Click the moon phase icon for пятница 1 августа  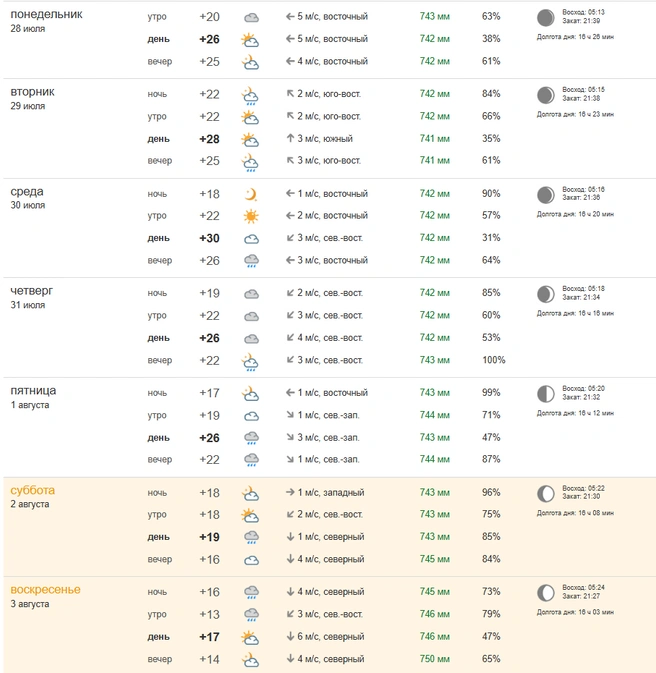click(546, 394)
